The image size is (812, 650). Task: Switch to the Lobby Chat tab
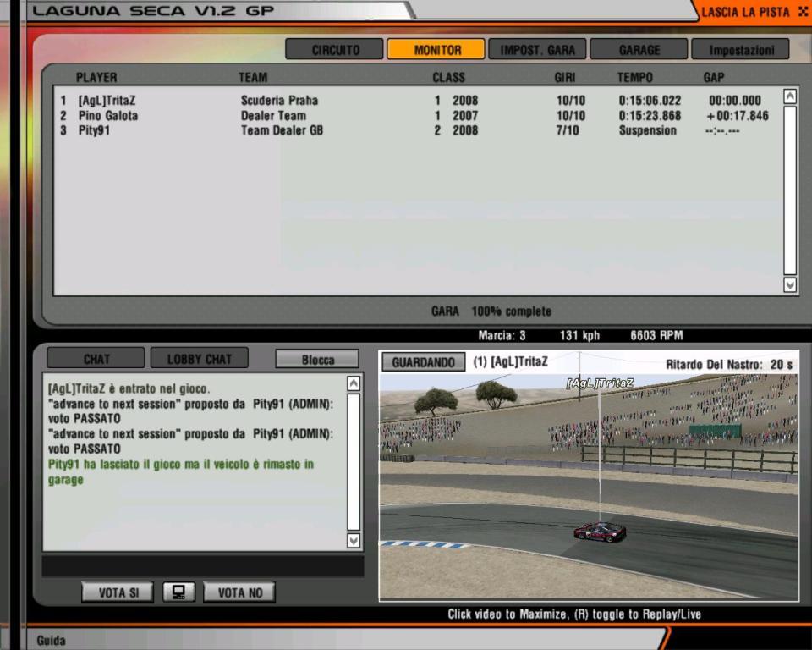click(x=199, y=359)
